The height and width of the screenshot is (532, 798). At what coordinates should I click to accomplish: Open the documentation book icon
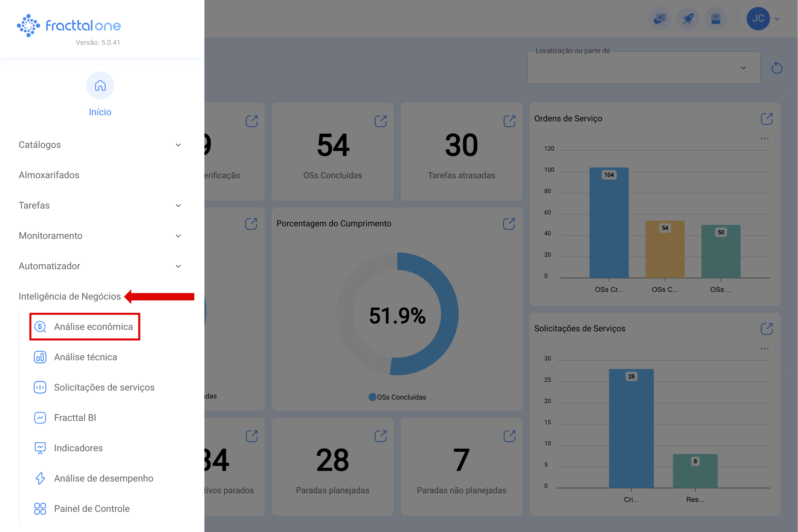pos(716,19)
